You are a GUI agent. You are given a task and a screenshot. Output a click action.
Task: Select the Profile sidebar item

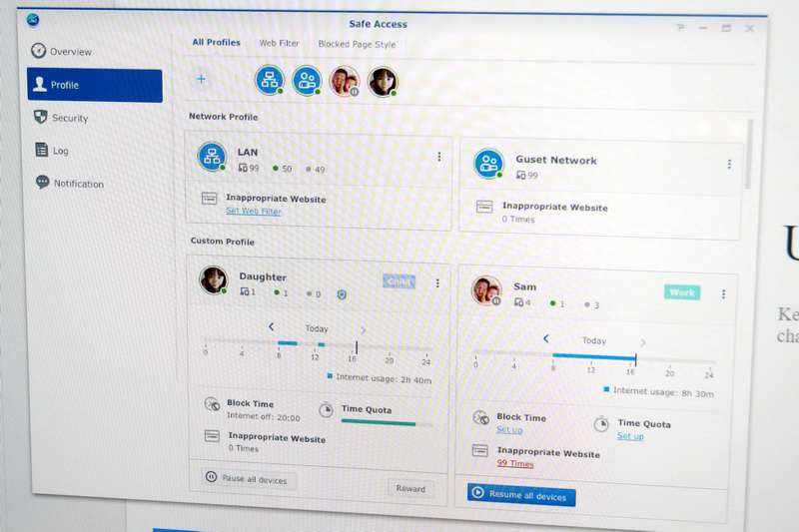[95, 85]
